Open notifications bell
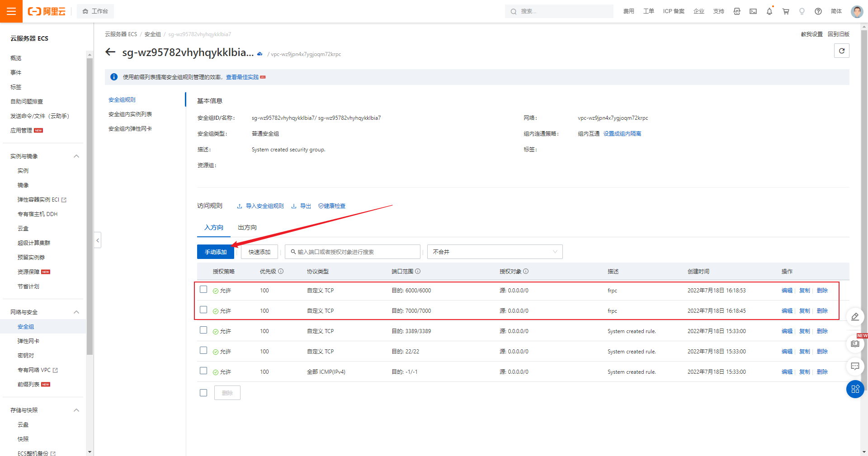 click(x=769, y=11)
